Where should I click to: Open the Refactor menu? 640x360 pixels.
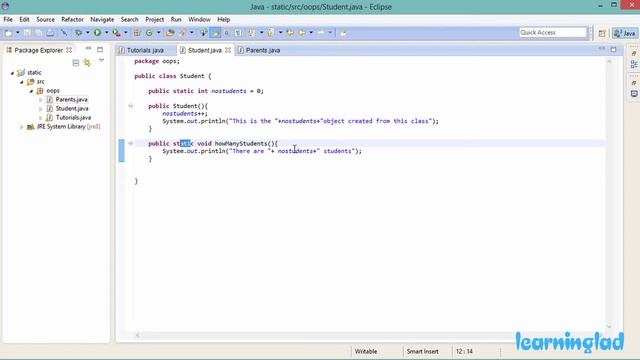[x=72, y=19]
